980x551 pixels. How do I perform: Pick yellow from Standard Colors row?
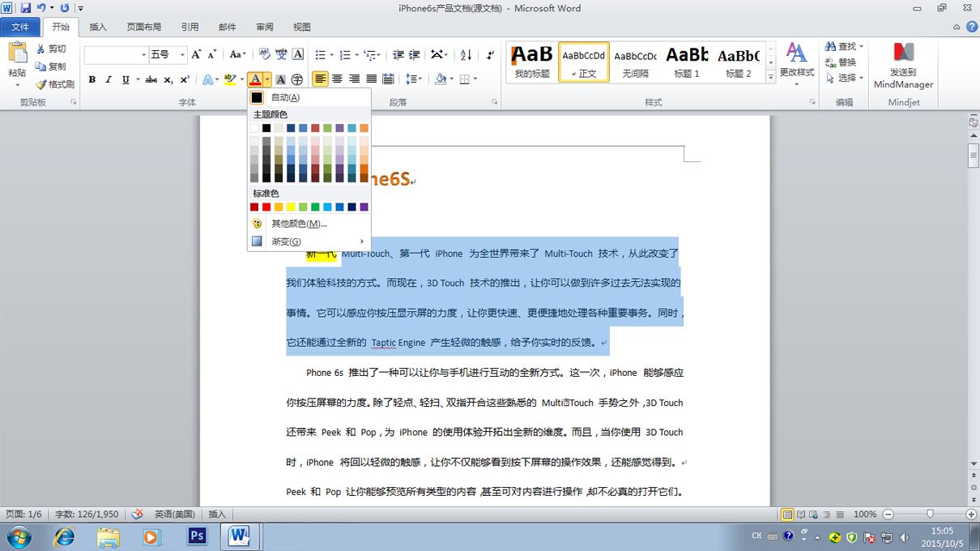coord(291,207)
